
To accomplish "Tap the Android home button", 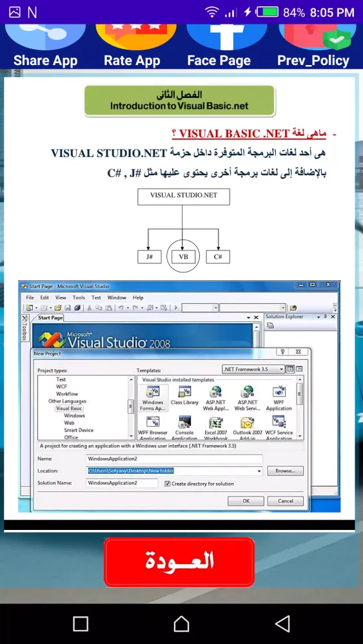I will [181, 624].
